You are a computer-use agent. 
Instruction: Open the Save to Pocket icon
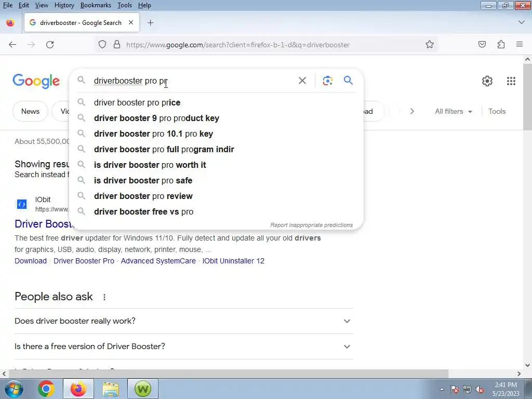482,45
